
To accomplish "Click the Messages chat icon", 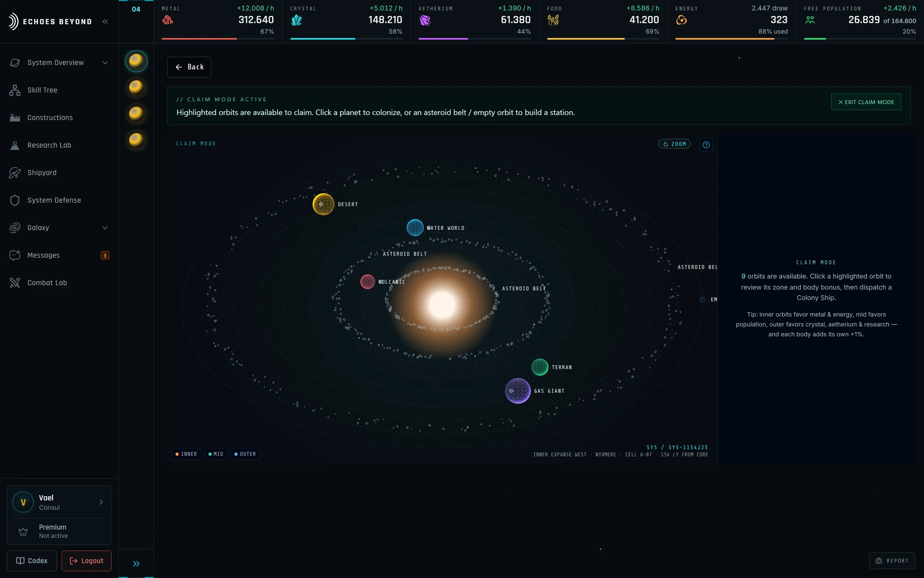I will point(15,255).
